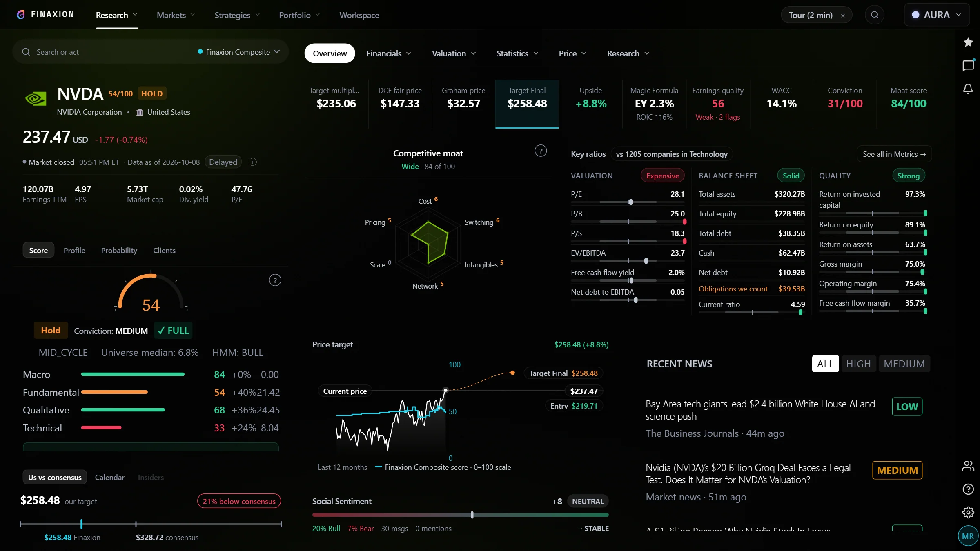
Task: Open the search magnifier in the top bar
Action: pyautogui.click(x=874, y=15)
